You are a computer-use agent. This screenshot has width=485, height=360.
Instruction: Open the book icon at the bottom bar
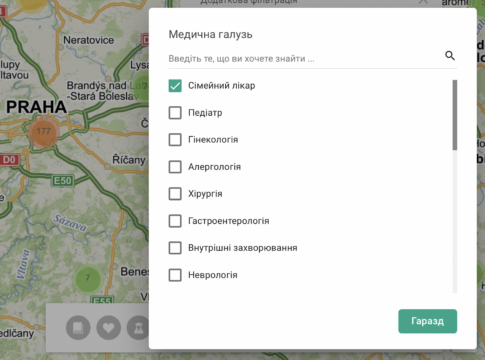click(x=78, y=328)
